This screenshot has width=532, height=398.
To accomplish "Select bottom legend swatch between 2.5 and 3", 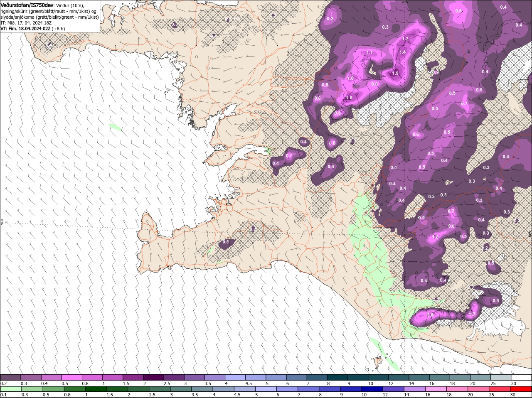I will click(x=160, y=389).
